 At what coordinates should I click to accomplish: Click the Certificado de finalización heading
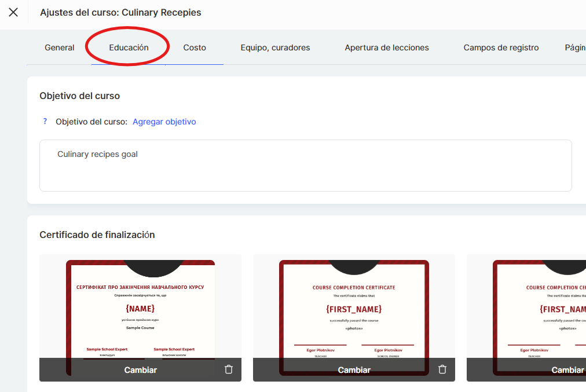(x=97, y=235)
